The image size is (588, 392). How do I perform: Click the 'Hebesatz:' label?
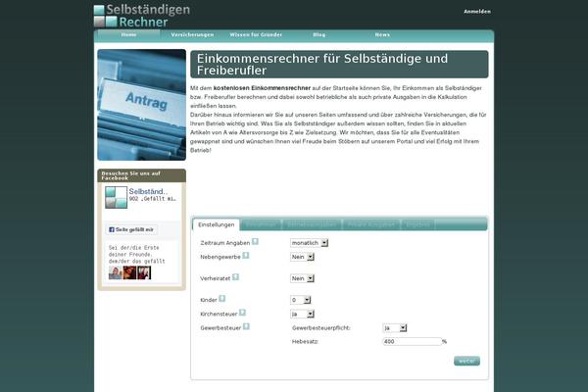pyautogui.click(x=305, y=342)
